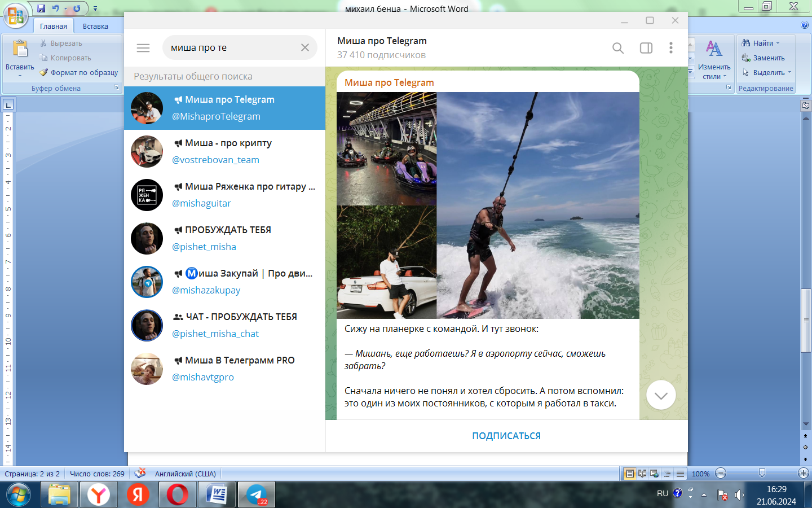Open Изменить стили dropdown in Word
This screenshot has height=508, width=812.
point(714,59)
